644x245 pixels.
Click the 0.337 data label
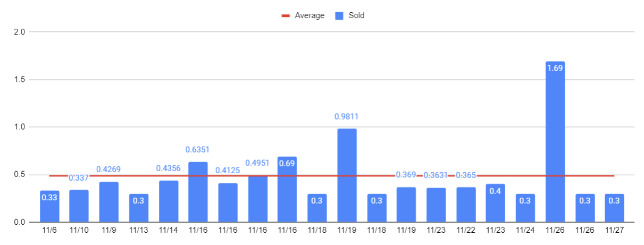pyautogui.click(x=79, y=178)
